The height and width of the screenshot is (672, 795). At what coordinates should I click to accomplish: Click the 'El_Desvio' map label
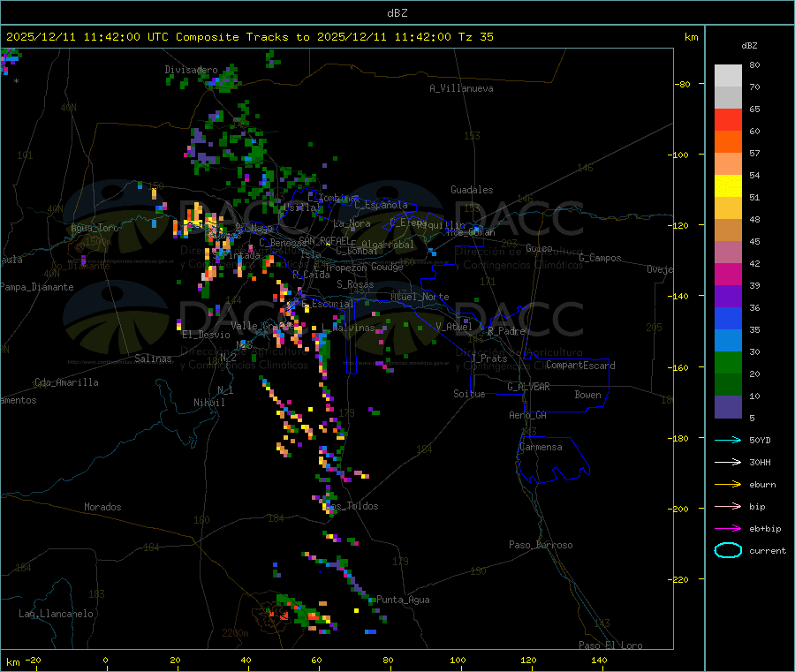tap(207, 335)
